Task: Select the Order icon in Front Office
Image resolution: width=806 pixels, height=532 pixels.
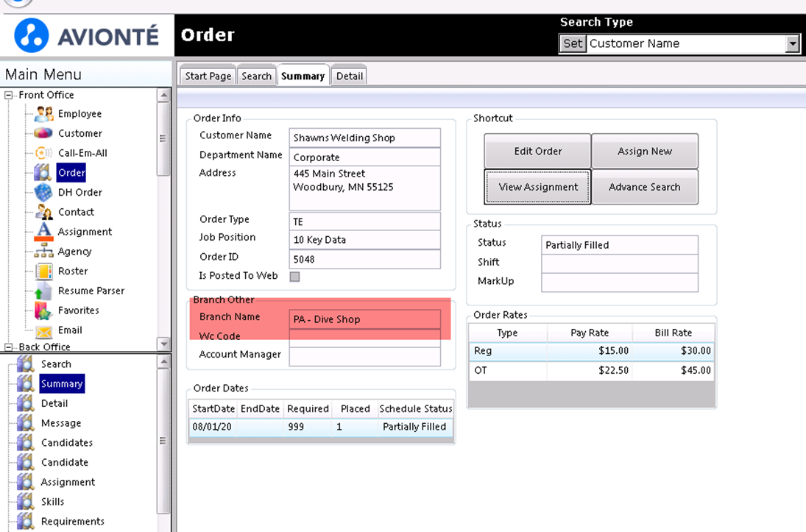Action: click(x=43, y=173)
